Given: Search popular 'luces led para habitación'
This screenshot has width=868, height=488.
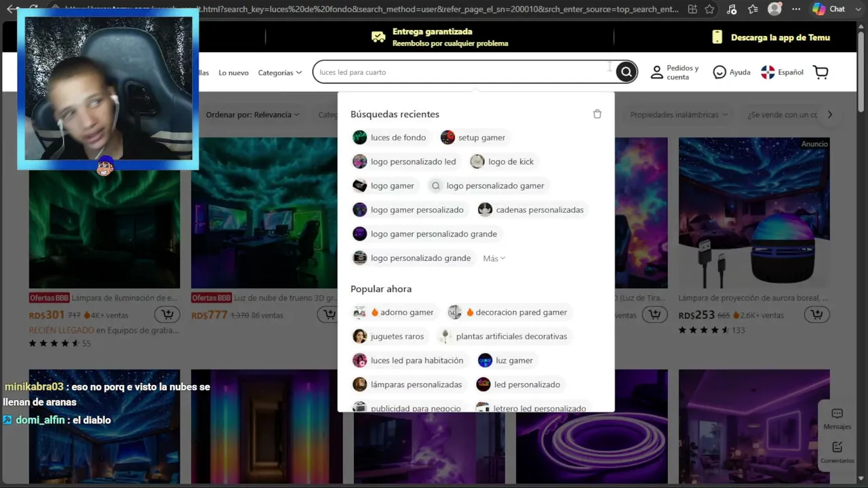Looking at the screenshot, I should [408, 361].
